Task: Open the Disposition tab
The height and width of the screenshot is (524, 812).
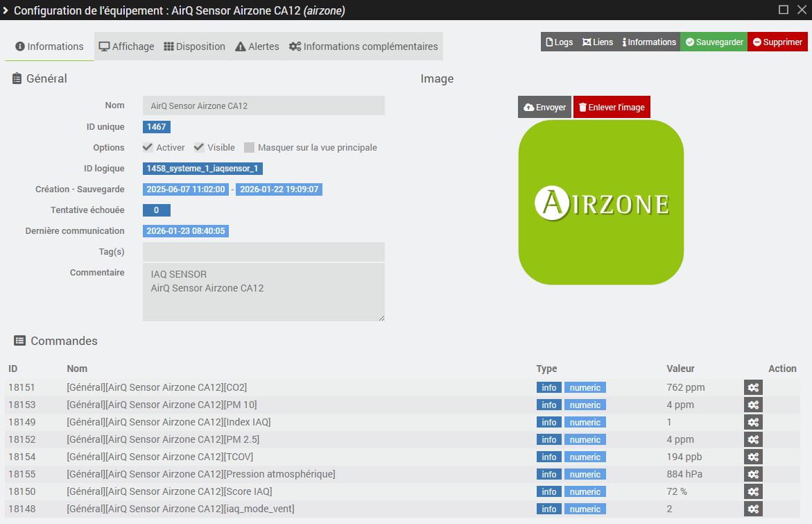Action: click(195, 47)
